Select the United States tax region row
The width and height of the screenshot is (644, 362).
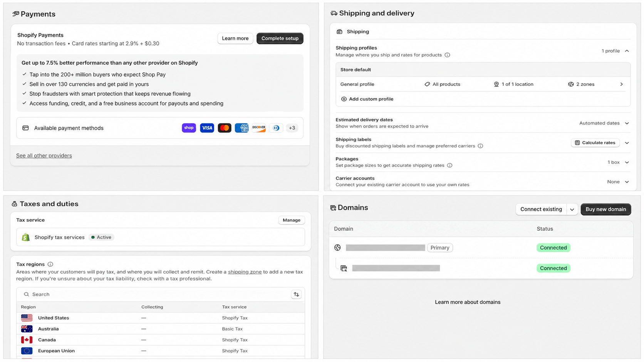tap(161, 318)
